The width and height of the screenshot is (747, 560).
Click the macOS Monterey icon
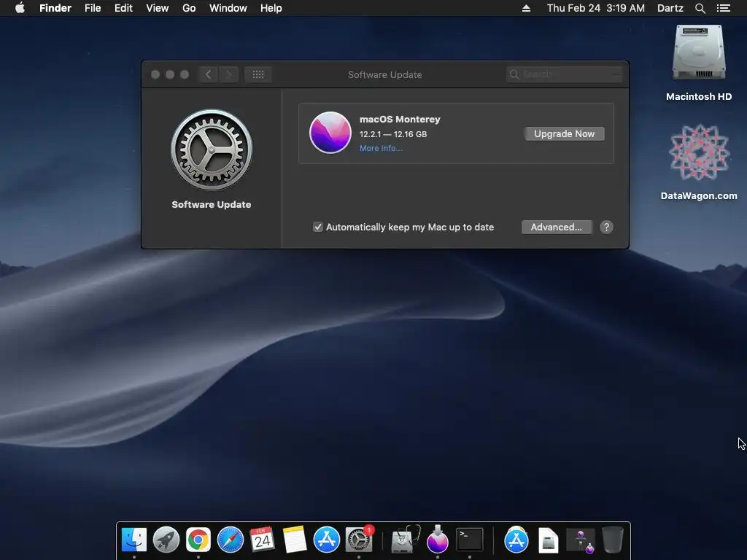[330, 133]
